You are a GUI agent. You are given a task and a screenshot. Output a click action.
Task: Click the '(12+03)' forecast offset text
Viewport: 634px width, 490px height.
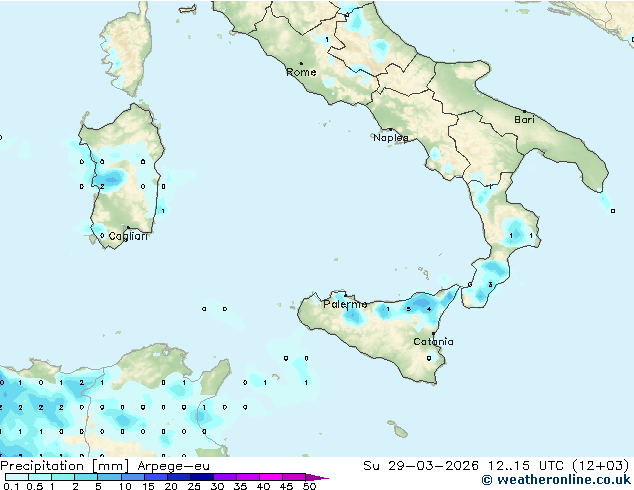600,466
